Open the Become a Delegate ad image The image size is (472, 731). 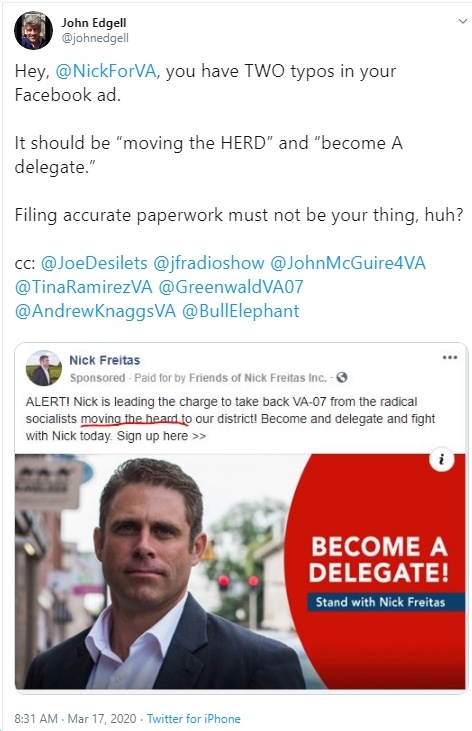(240, 572)
